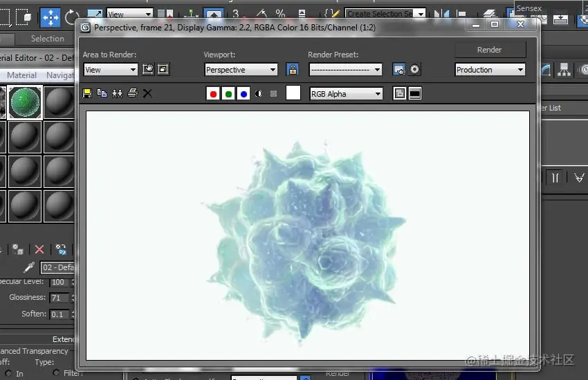Open the Area to Render dropdown

coord(111,70)
